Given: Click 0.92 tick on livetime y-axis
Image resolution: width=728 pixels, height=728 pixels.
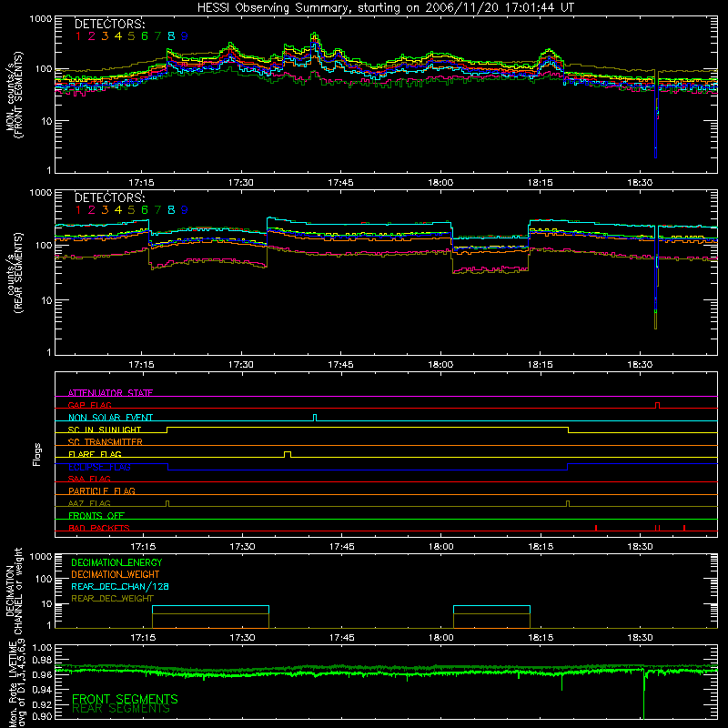Looking at the screenshot, I should point(42,703).
